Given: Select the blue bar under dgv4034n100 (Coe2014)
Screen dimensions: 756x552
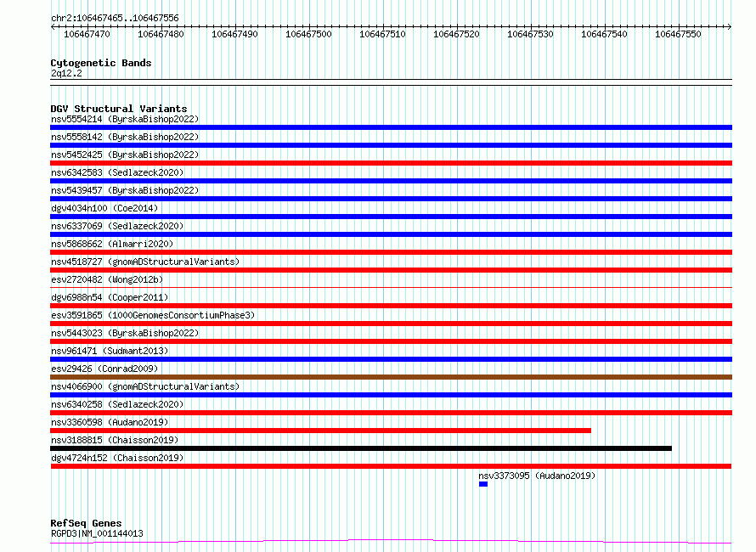Looking at the screenshot, I should (x=391, y=217).
